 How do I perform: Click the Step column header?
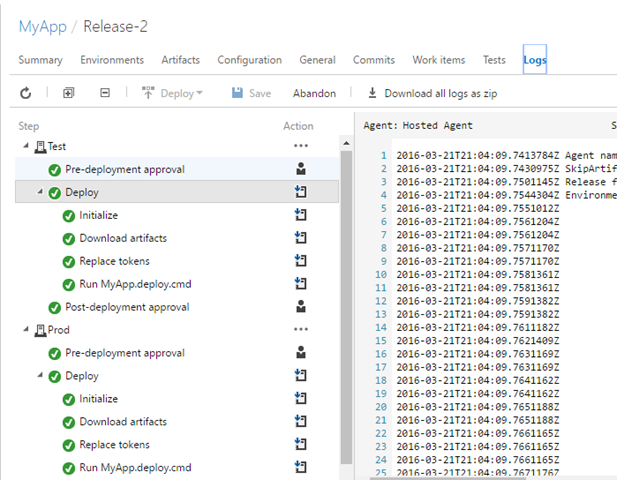(29, 126)
